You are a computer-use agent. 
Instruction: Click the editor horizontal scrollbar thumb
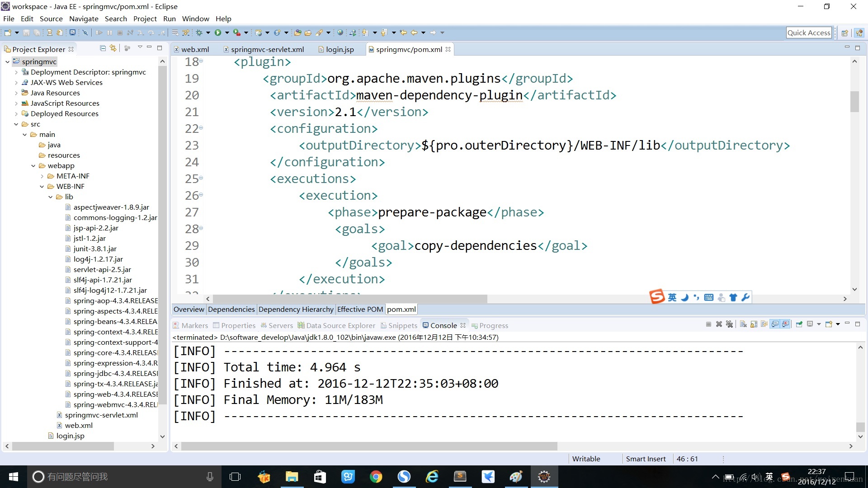pyautogui.click(x=350, y=299)
